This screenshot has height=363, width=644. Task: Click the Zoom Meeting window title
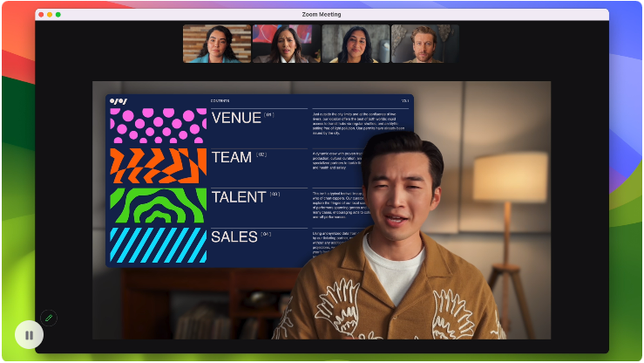(x=322, y=14)
